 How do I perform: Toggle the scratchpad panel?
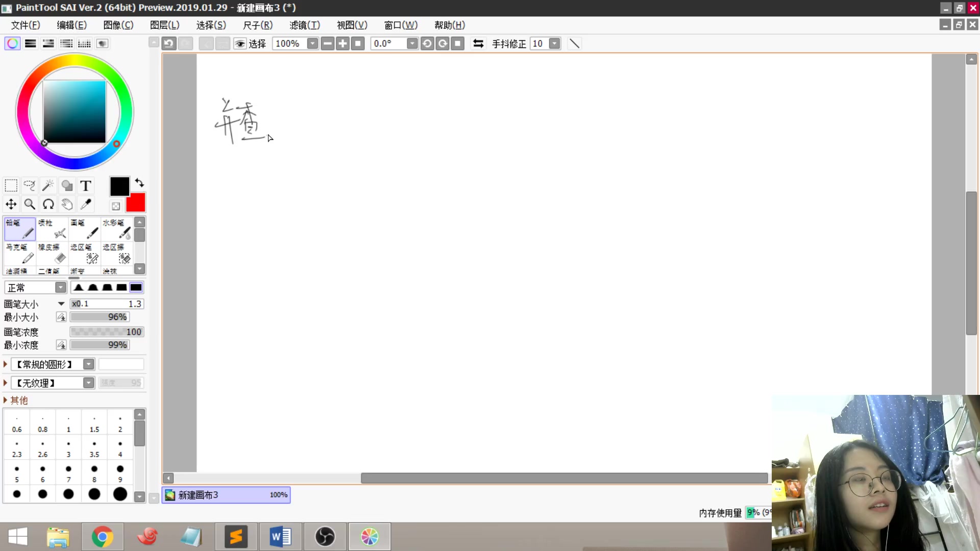(103, 44)
